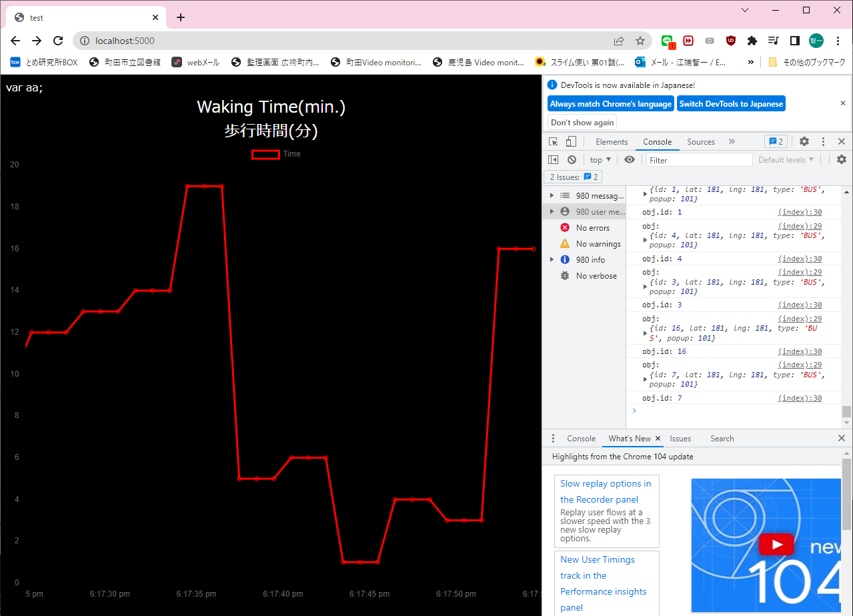Screen dimensions: 853x616
Task: Open the top JavaScript context dropdown
Action: [600, 160]
